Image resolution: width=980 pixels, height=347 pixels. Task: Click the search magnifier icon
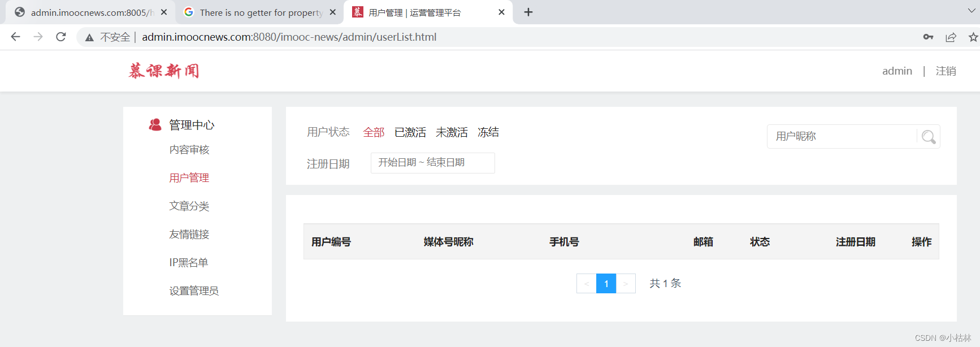click(928, 137)
